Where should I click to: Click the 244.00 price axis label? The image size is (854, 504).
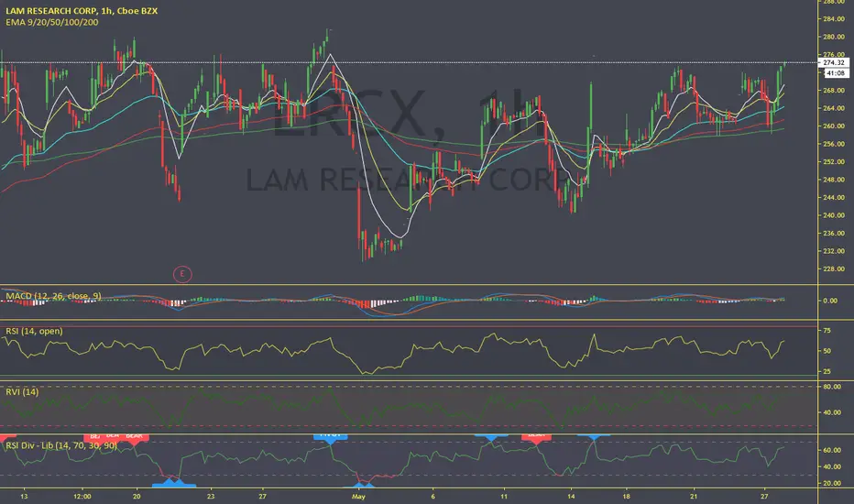point(834,197)
